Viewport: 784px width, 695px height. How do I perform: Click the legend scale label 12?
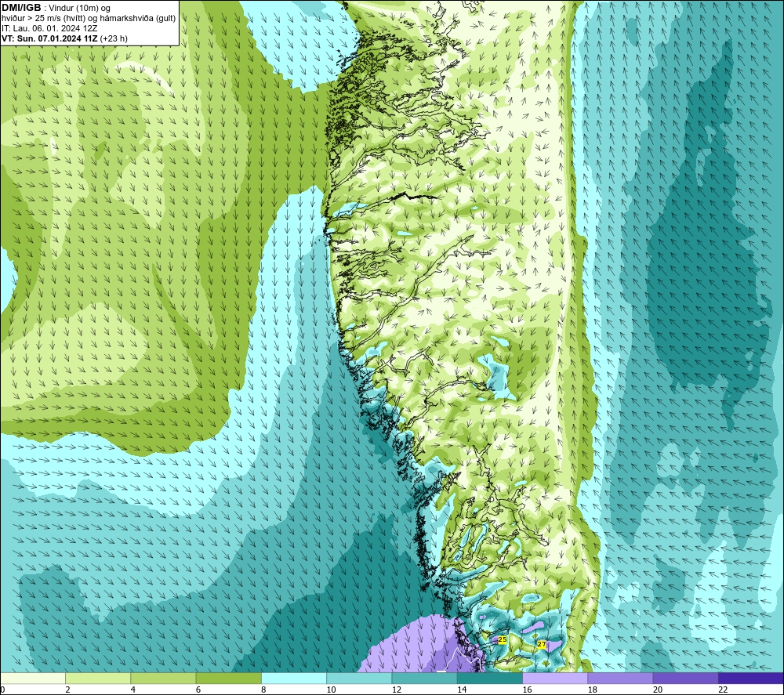pos(397,690)
